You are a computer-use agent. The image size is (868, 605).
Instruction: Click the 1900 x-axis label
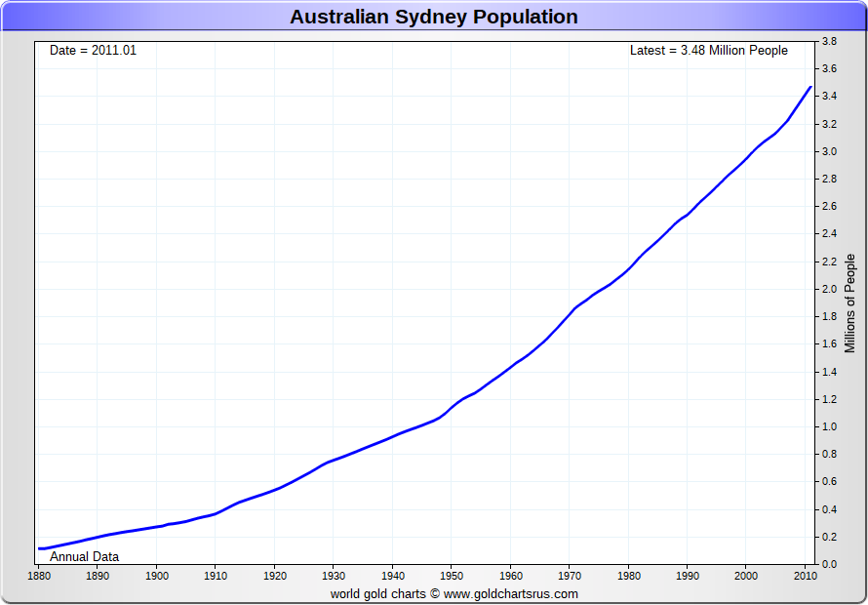156,575
